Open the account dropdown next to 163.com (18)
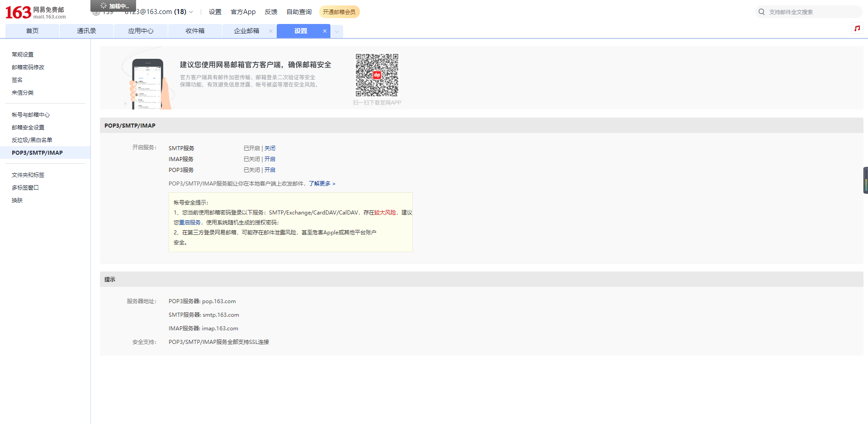The image size is (868, 424). [191, 12]
